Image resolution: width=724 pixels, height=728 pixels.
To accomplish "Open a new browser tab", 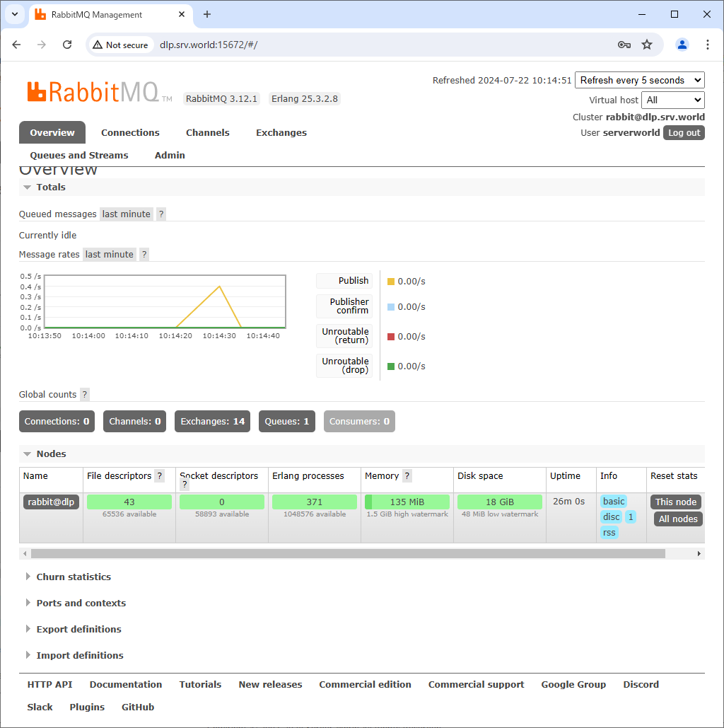I will (207, 14).
